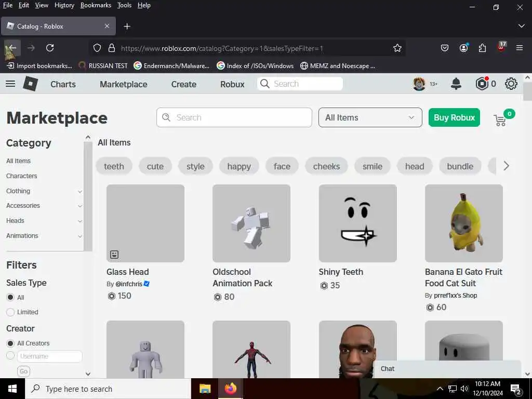
Task: Open the History menu
Action: (x=64, y=5)
